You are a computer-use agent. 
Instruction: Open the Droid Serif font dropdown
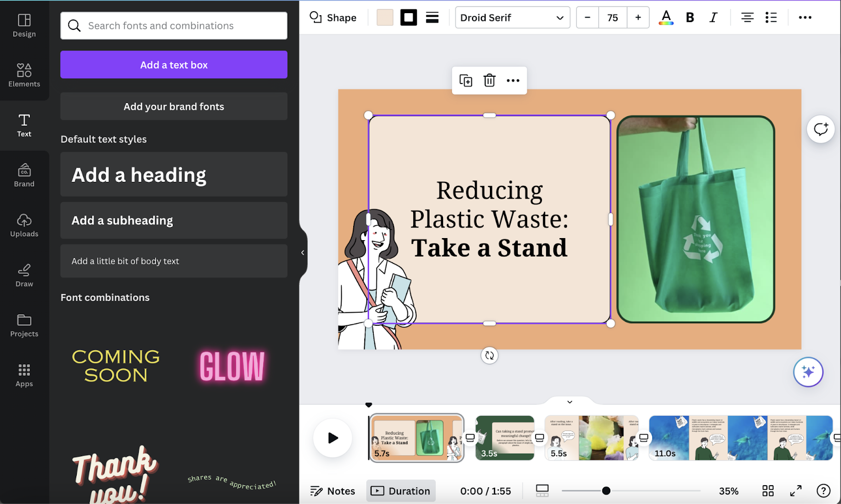tap(512, 17)
